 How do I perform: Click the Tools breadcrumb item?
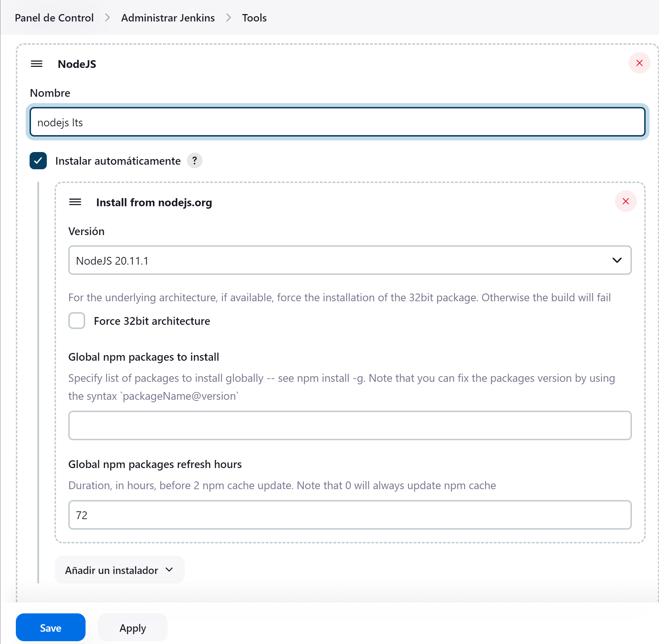tap(254, 18)
